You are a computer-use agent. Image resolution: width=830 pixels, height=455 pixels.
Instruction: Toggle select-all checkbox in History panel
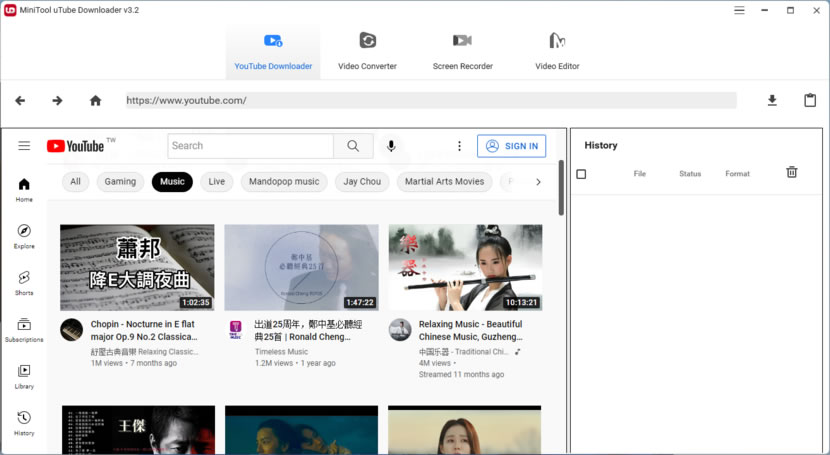581,174
